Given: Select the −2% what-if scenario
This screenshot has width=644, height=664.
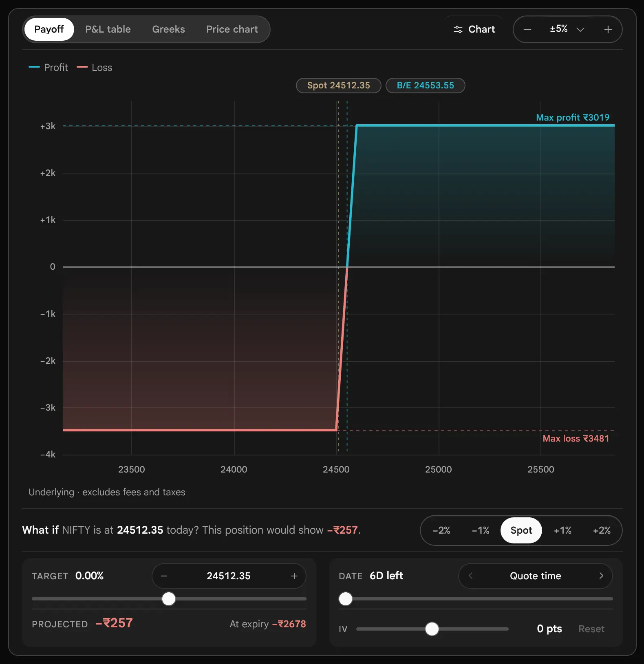Looking at the screenshot, I should pyautogui.click(x=441, y=530).
